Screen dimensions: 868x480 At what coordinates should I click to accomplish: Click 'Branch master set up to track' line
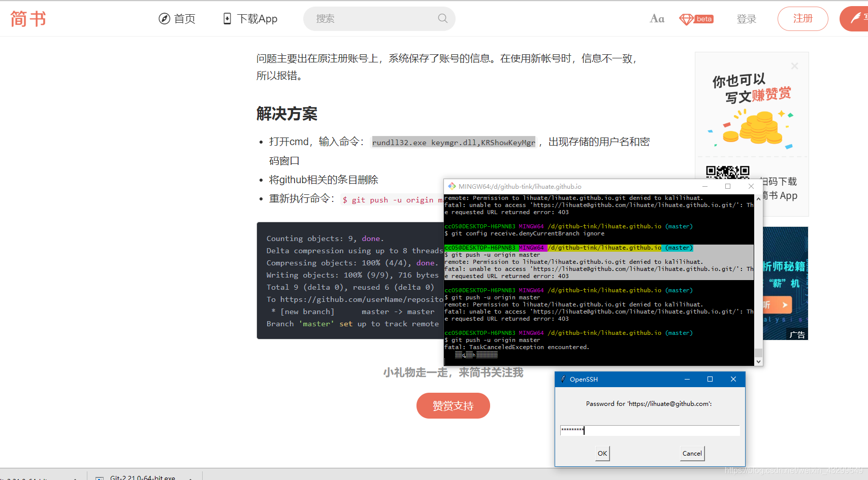point(352,324)
